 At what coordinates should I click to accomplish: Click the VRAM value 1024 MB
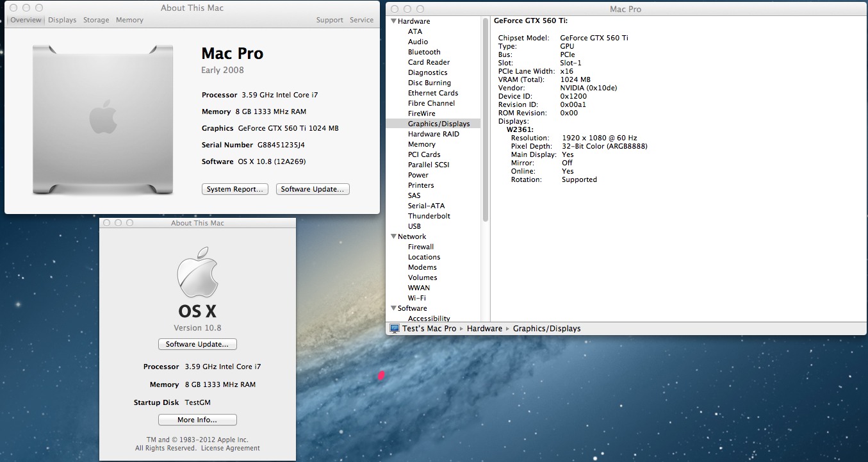(575, 79)
